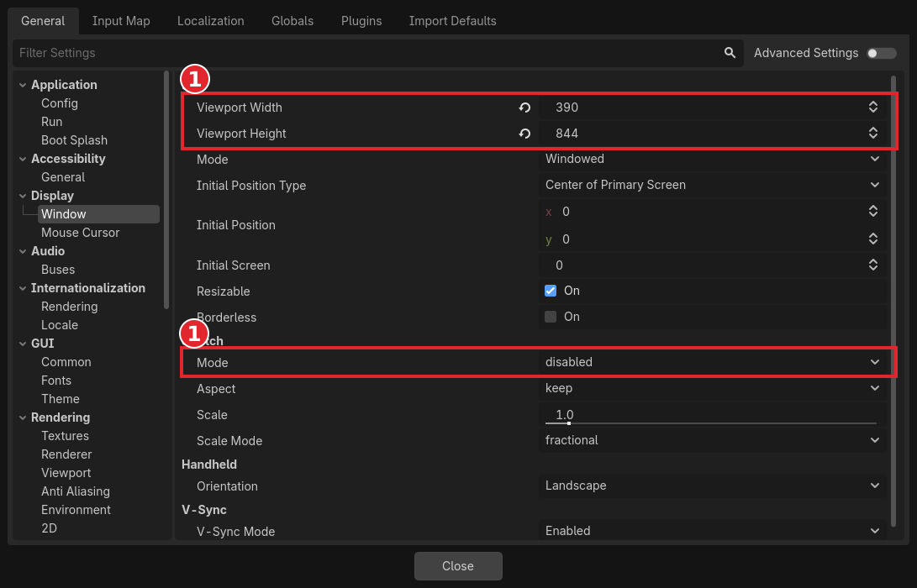Toggle the Resizable checkbox
917x588 pixels.
click(x=551, y=291)
